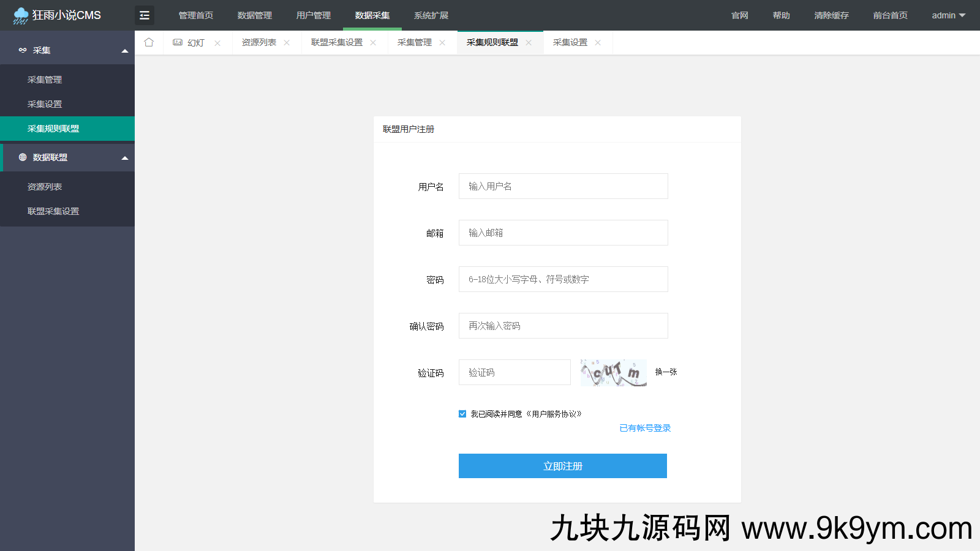
Task: Click 换一张 to change captcha
Action: click(666, 372)
